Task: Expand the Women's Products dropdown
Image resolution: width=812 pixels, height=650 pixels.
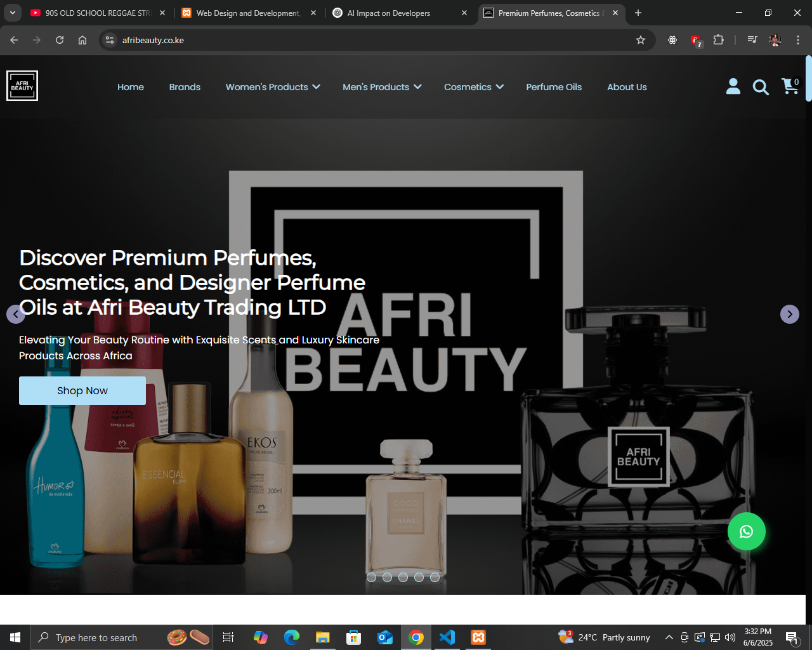Action: 273,87
